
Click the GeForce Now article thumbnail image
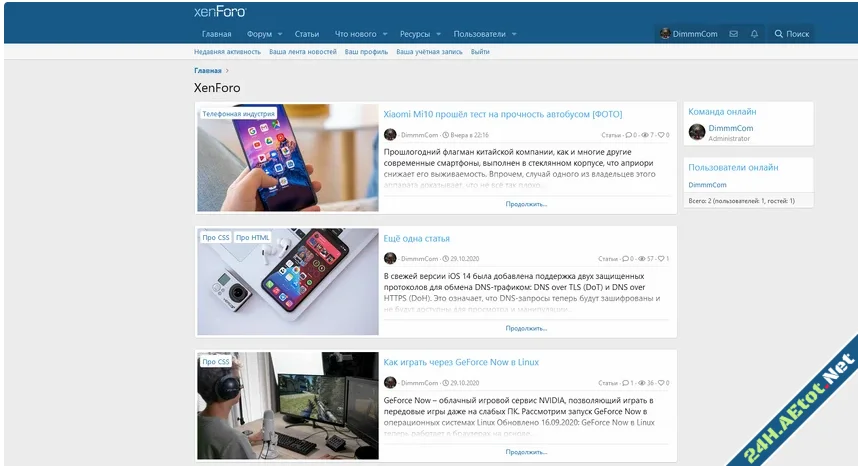(x=287, y=405)
